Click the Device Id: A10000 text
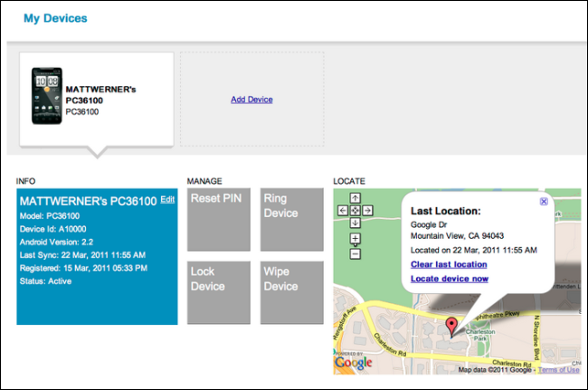The height and width of the screenshot is (390, 588). 52,229
